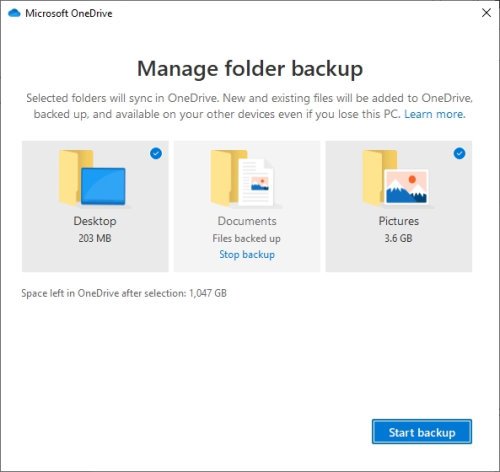Viewport: 500px width, 472px height.
Task: Click the Space left in OneDrive text
Action: coord(124,293)
